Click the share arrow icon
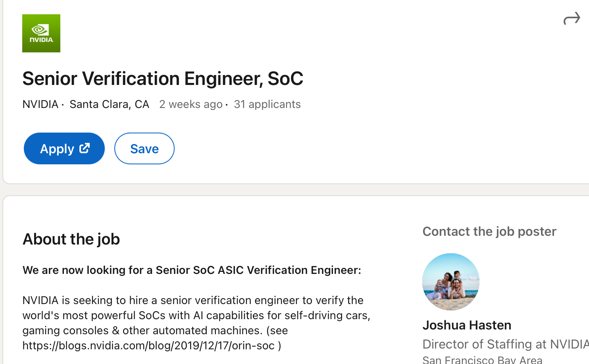This screenshot has width=589, height=364. click(572, 19)
